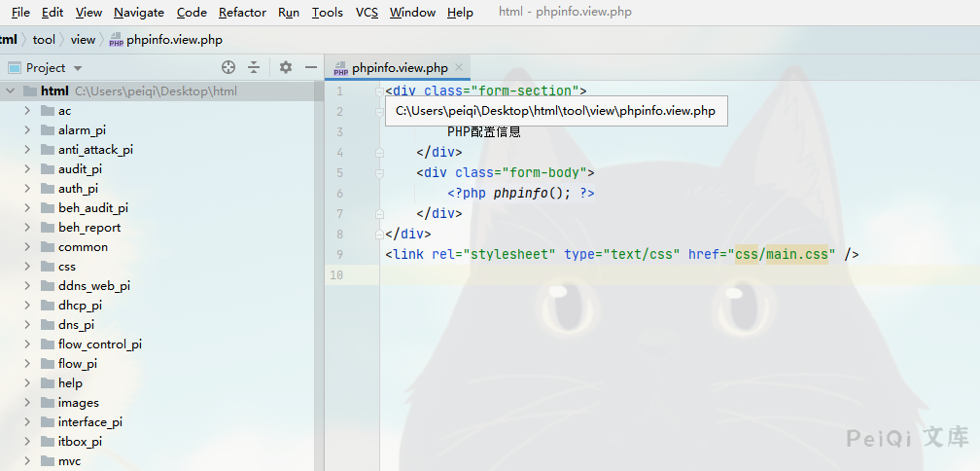Toggle code fold marker on line 5
The image size is (980, 471).
pos(379,173)
